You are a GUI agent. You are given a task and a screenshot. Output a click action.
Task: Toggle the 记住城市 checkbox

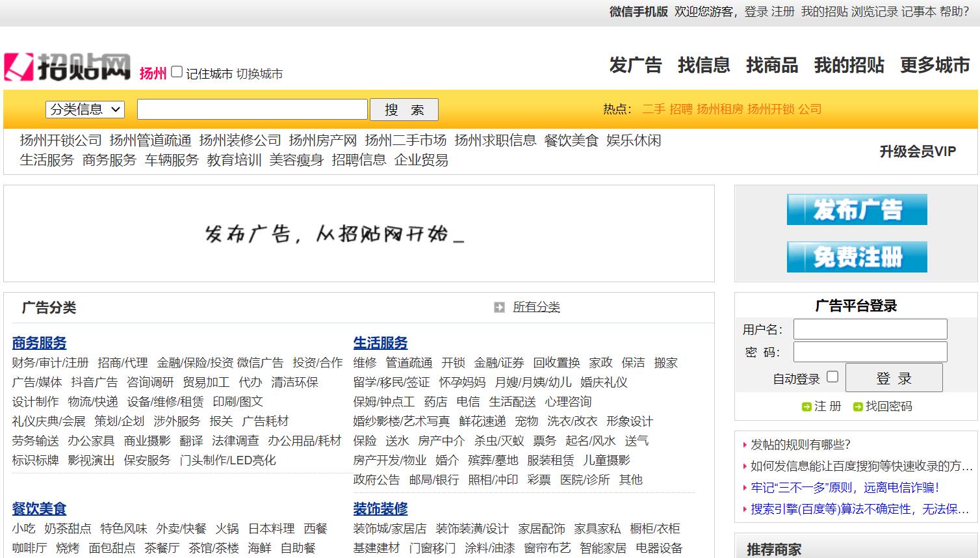click(x=177, y=72)
